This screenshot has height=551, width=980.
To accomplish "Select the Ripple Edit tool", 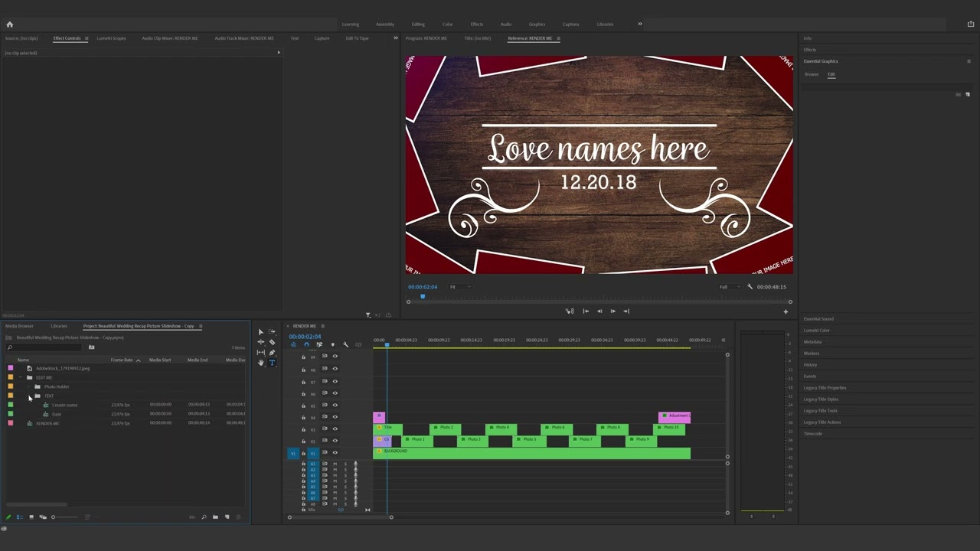I will pyautogui.click(x=260, y=342).
